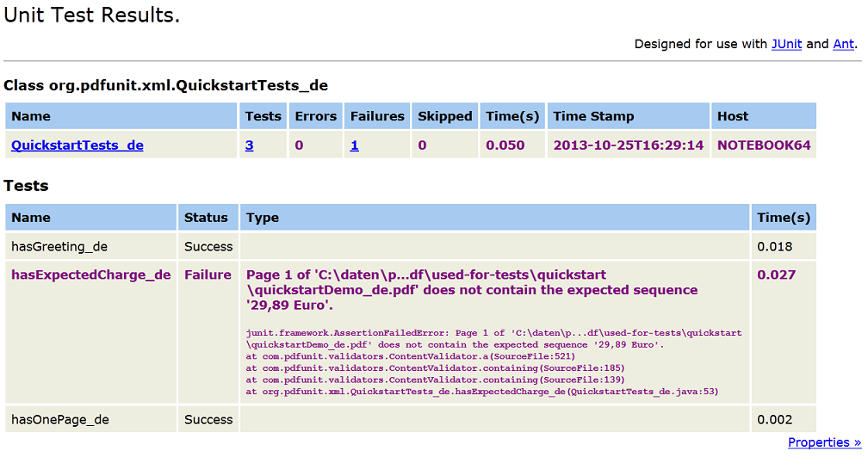The height and width of the screenshot is (457, 868).
Task: Click the AssertionFailedError stack trace line
Action: tap(493, 333)
